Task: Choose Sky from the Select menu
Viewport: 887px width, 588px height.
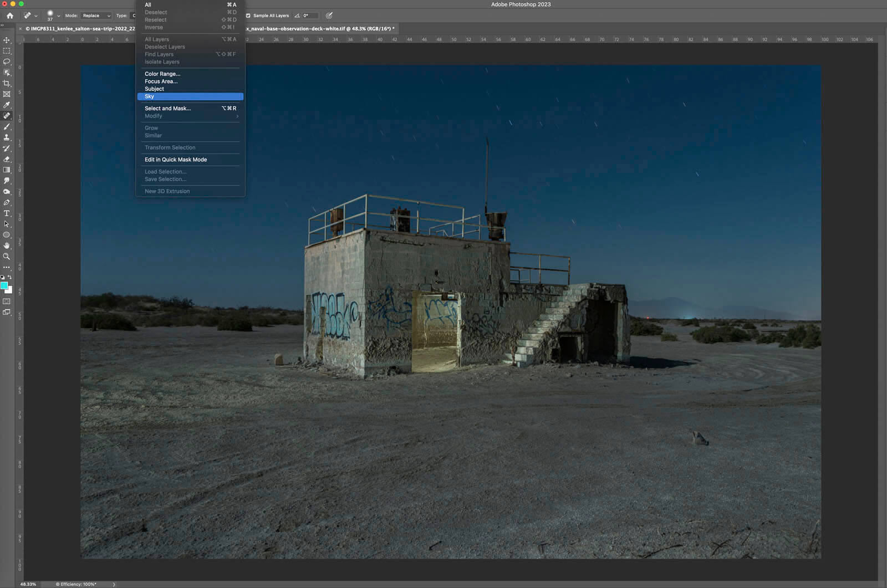Action: point(190,96)
